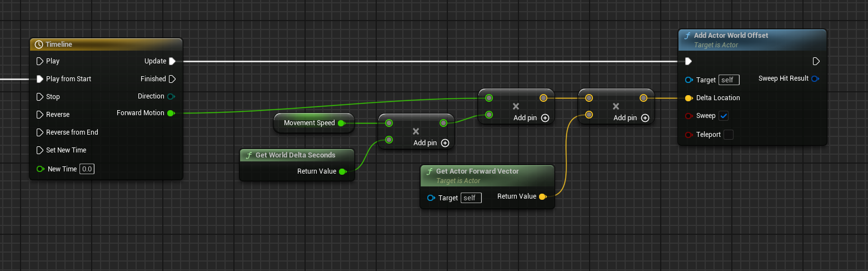The height and width of the screenshot is (271, 868).
Task: Click the New Time value field
Action: [87, 169]
